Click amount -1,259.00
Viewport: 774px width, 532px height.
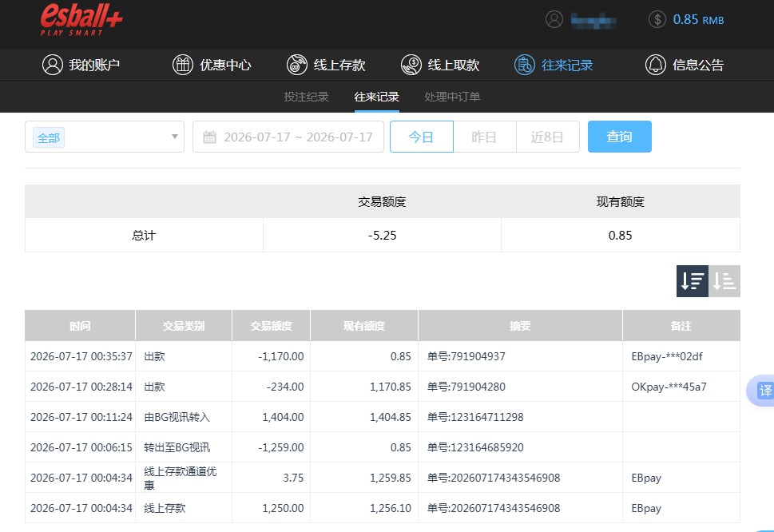280,447
